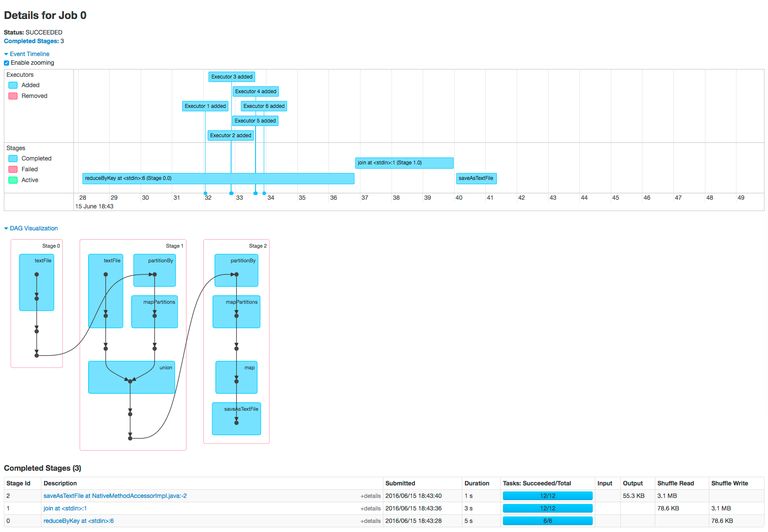This screenshot has width=768, height=532.
Task: Open the join at <stdin>:1 link
Action: [65, 508]
